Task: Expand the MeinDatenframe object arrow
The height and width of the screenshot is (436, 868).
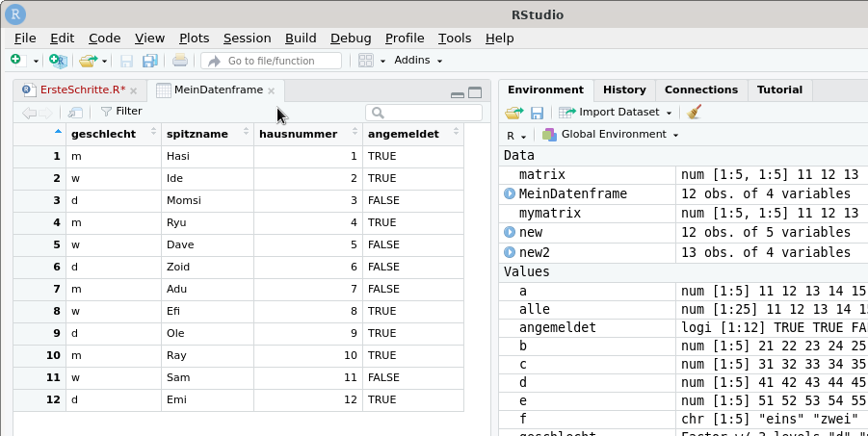Action: tap(510, 193)
